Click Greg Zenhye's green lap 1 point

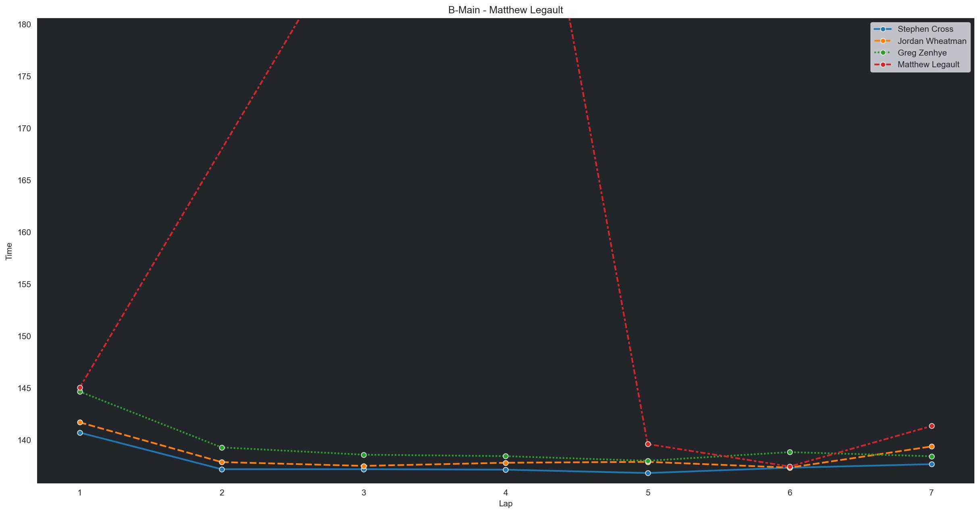(x=80, y=392)
